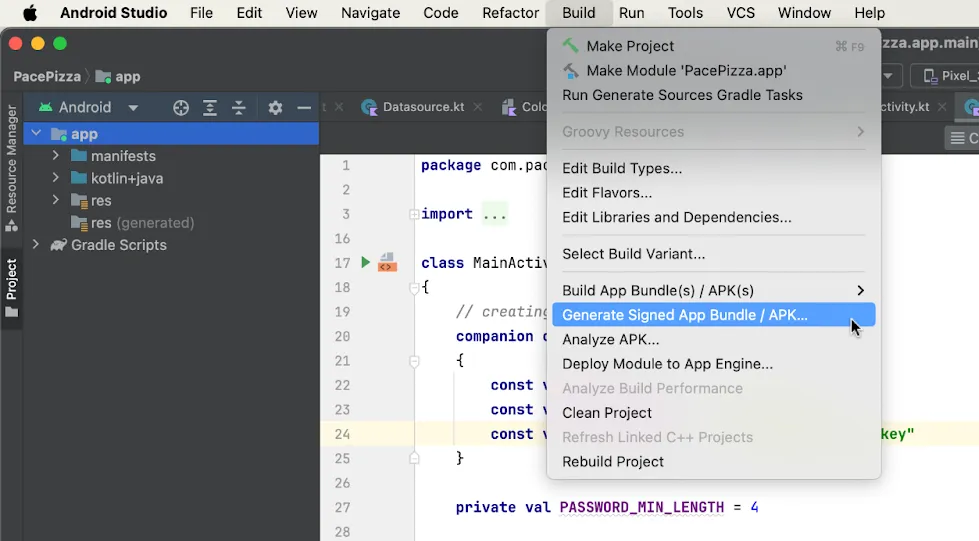Click the res folder icon
Viewport: 979px width, 541px height.
[x=79, y=201]
